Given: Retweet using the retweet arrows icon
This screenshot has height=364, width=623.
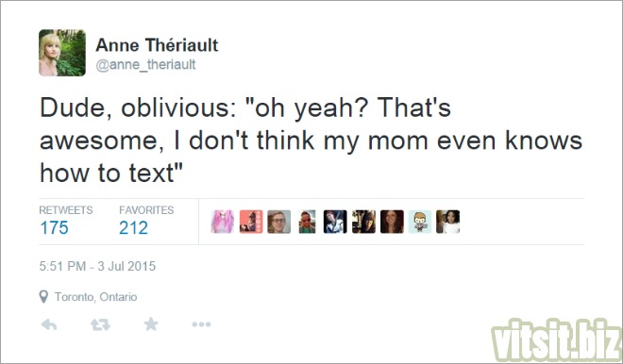Looking at the screenshot, I should click(x=100, y=324).
